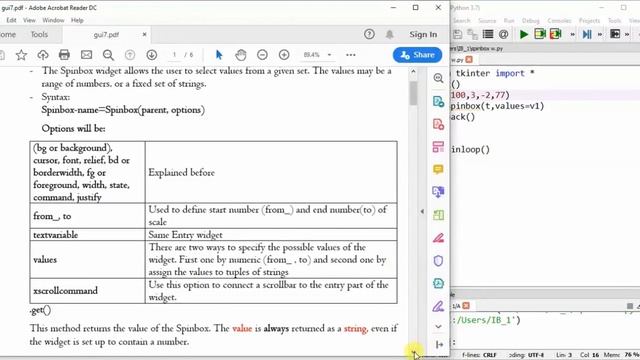Click the blue step/resume icon in Python IDE
The image size is (640, 360).
pyautogui.click(x=587, y=34)
